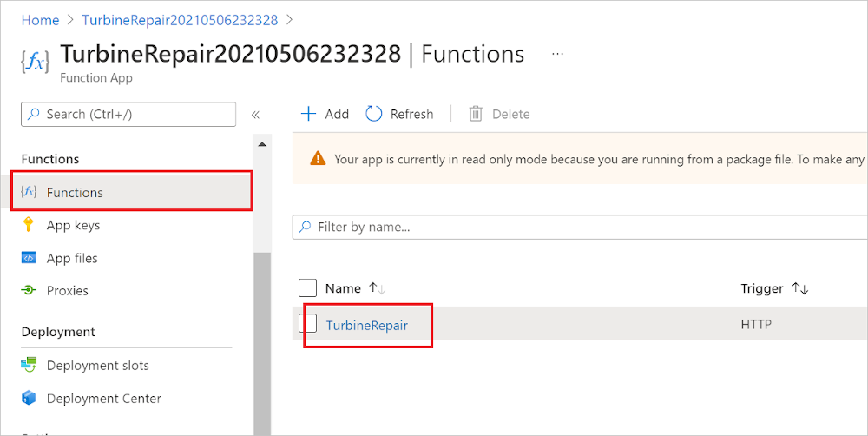Click the fx icon beside Functions
The width and height of the screenshot is (868, 436).
pos(29,192)
